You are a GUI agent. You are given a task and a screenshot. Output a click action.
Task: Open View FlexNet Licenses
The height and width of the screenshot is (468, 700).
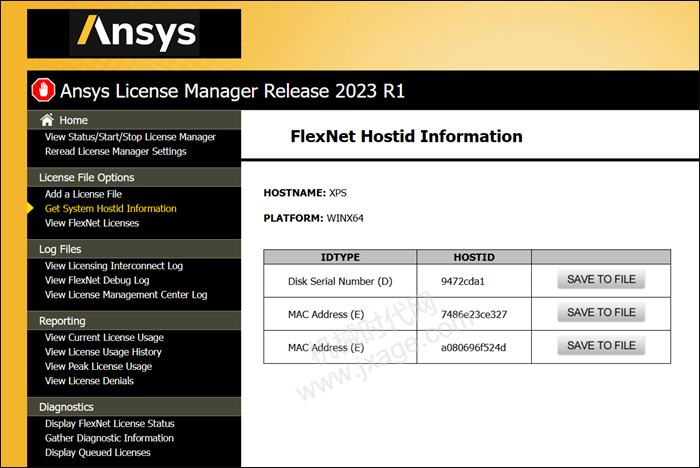point(92,223)
